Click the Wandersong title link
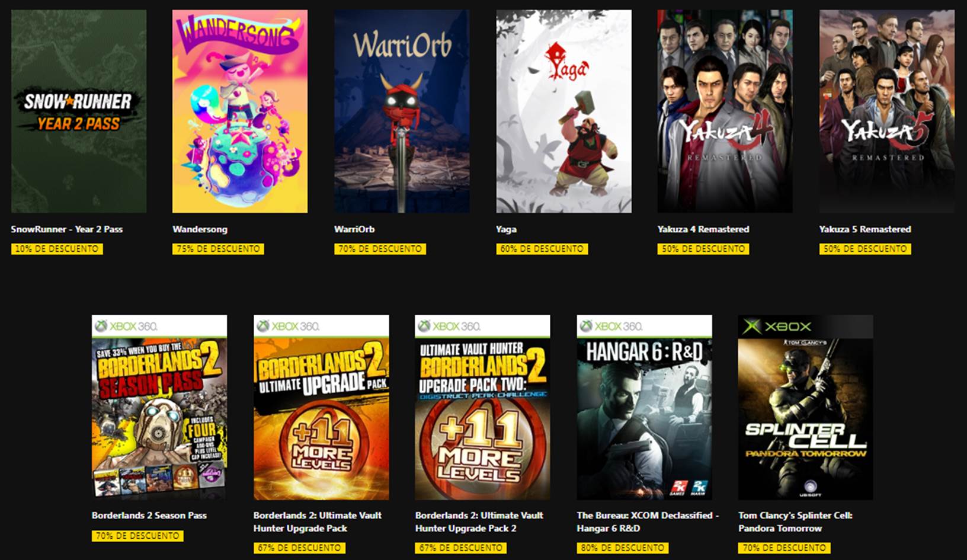Image resolution: width=967 pixels, height=560 pixels. coord(200,229)
